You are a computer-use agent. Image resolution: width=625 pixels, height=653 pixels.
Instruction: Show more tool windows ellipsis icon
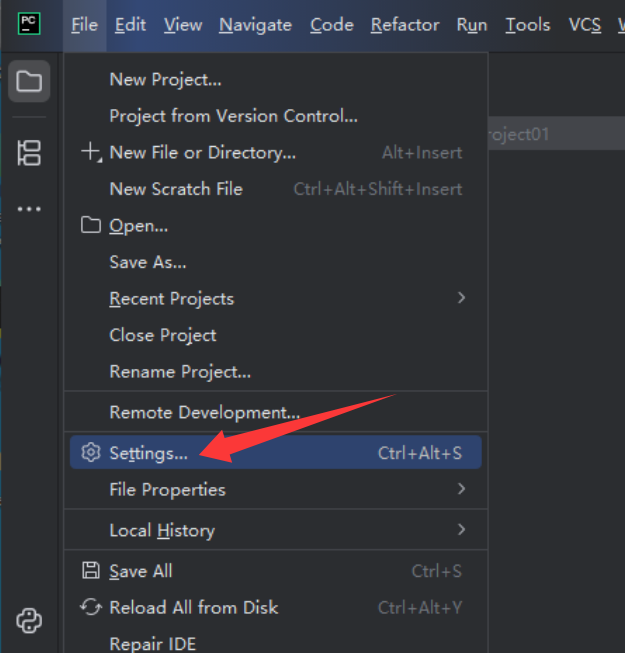(29, 209)
